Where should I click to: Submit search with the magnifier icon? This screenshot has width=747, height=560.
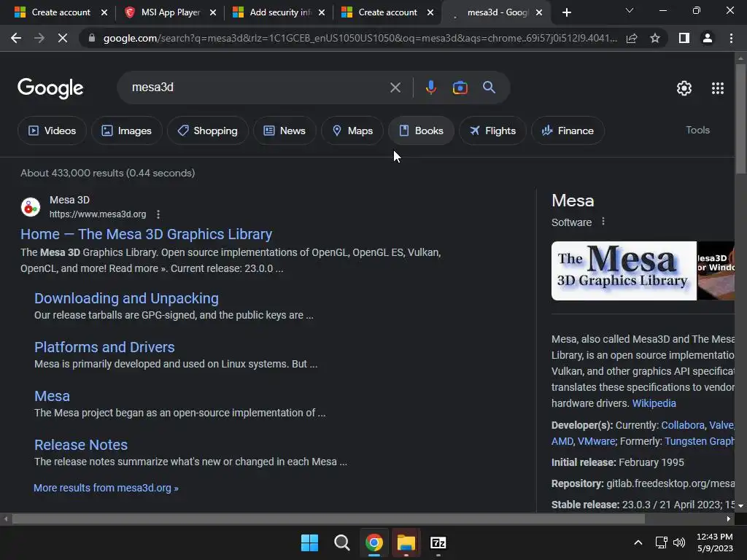pyautogui.click(x=489, y=87)
